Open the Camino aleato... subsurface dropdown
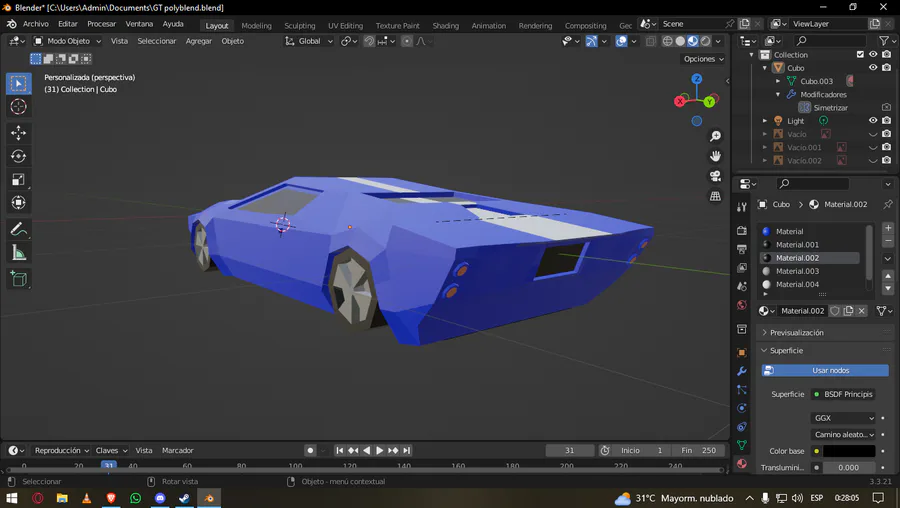The height and width of the screenshot is (508, 900). click(x=843, y=435)
